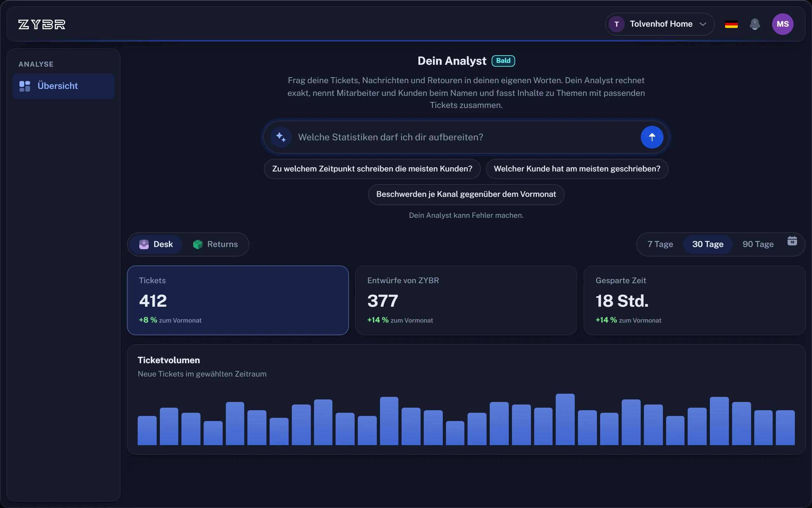Open Übersicht in the Analyse sidebar
812x508 pixels.
tap(63, 86)
